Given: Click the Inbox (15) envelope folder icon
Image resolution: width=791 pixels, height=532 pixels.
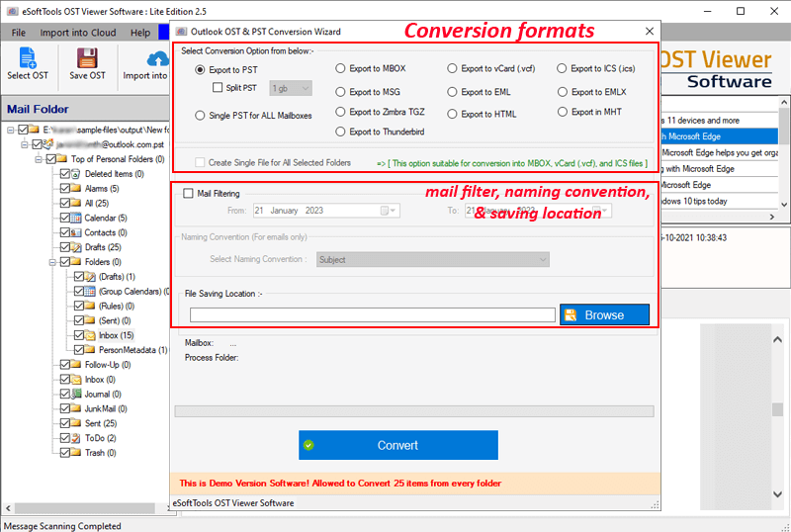Looking at the screenshot, I should tap(90, 335).
